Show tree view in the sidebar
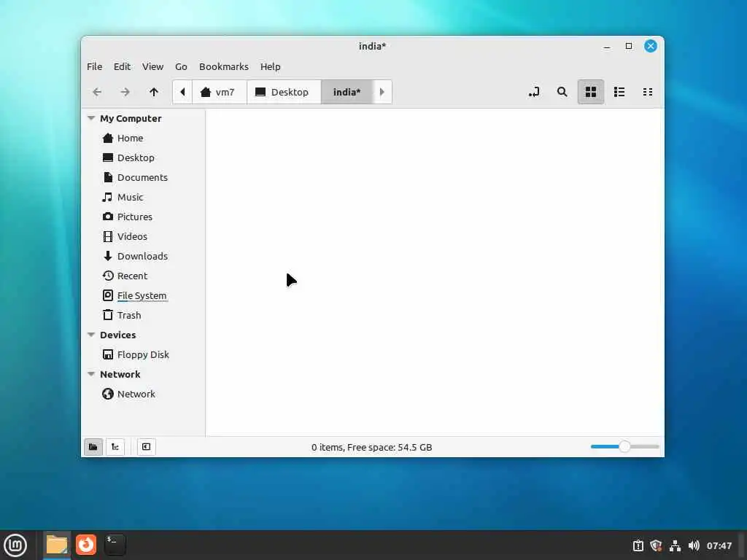This screenshot has height=560, width=747. point(115,447)
